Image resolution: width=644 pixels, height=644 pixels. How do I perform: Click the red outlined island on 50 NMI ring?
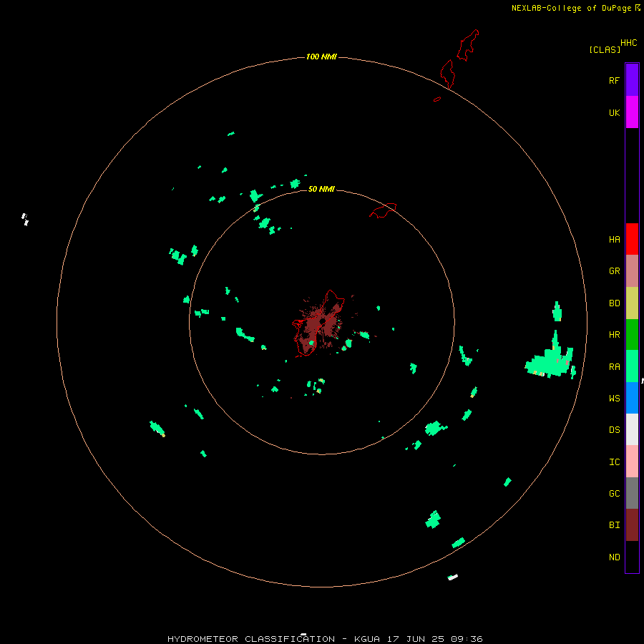[384, 210]
